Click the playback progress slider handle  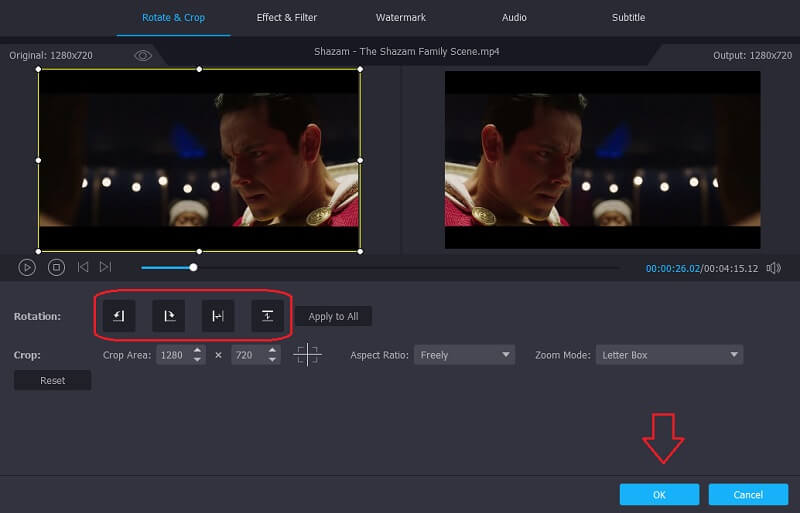coord(193,267)
